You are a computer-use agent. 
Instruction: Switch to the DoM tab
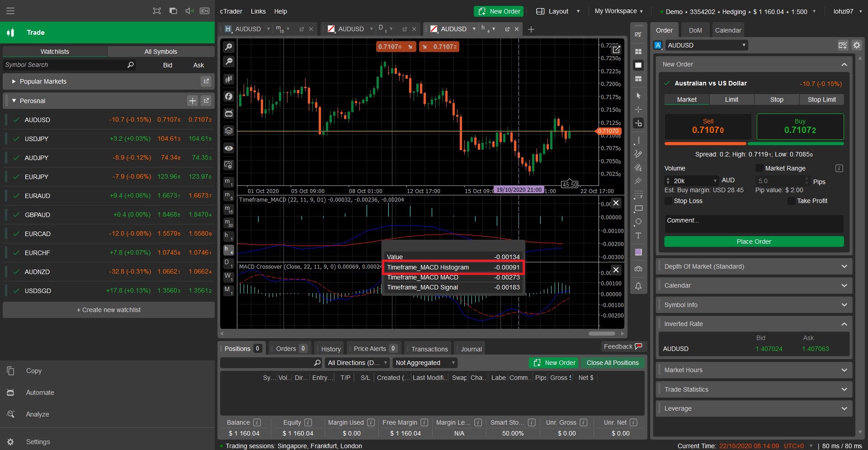coord(695,30)
